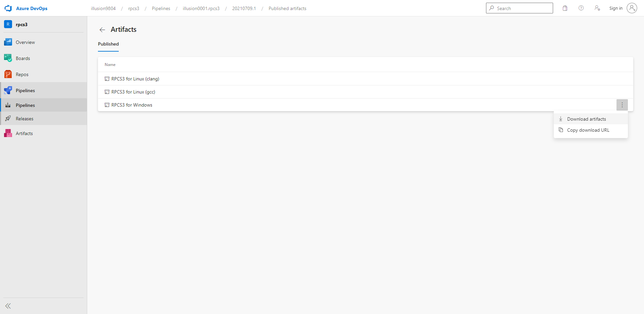The height and width of the screenshot is (314, 644).
Task: Click the Boards icon in sidebar
Action: click(x=8, y=58)
